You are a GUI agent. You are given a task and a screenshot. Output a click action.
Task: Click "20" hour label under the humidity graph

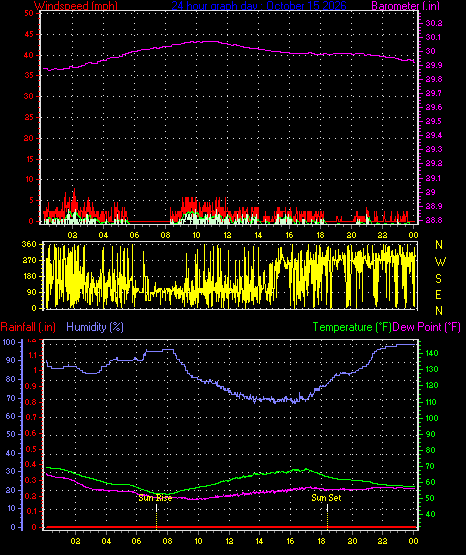tap(352, 541)
